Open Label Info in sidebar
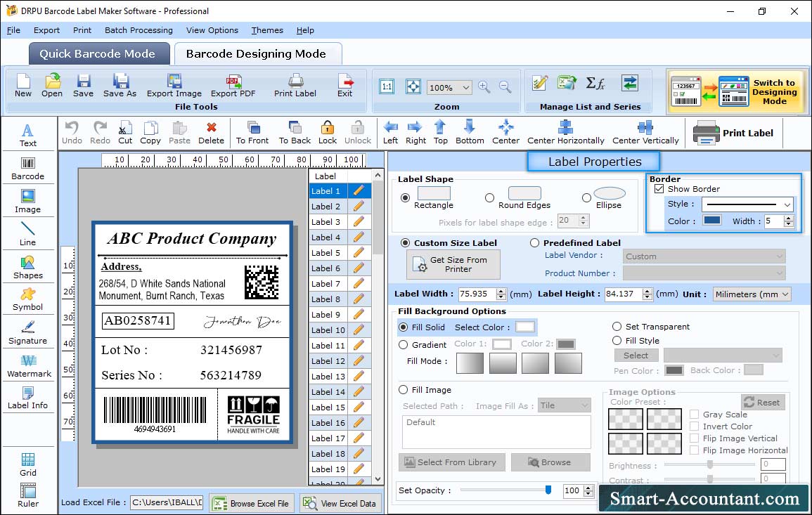The height and width of the screenshot is (515, 812). coord(28,398)
